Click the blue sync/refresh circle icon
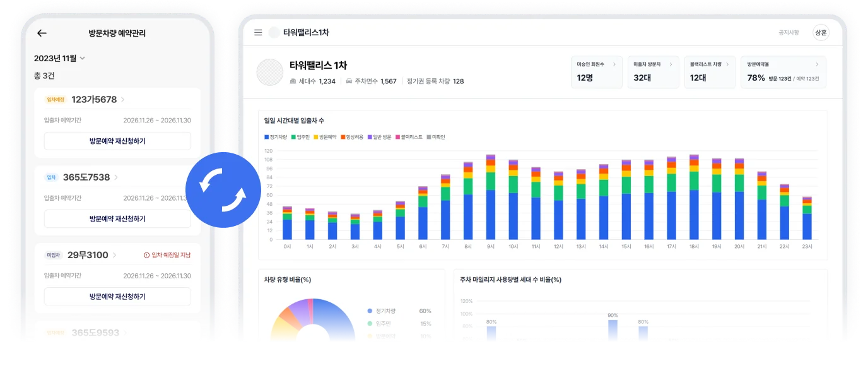Screen dimensions: 868x380 (223, 189)
